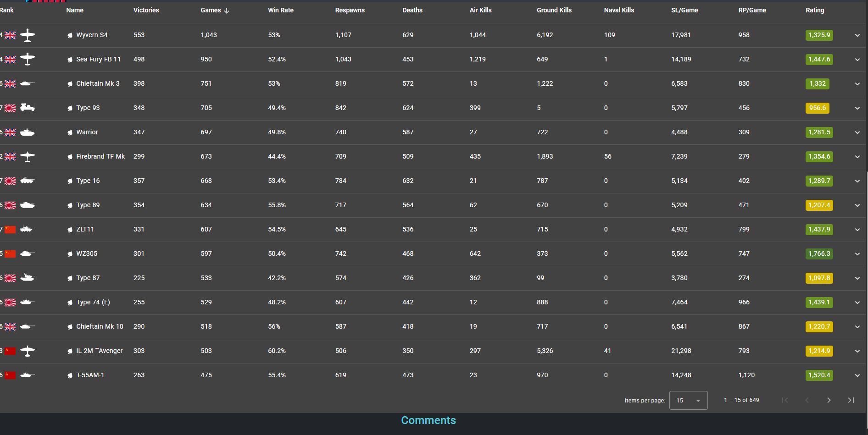Click the premium marker beside T-55AM-1 name
This screenshot has height=435, width=868.
(70, 375)
